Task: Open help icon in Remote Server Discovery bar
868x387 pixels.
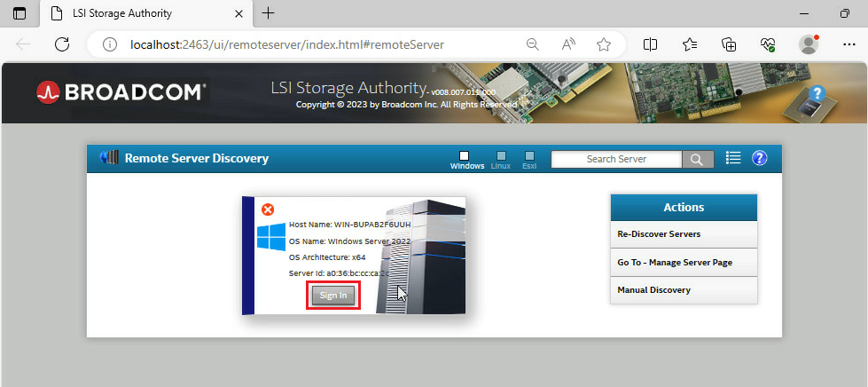Action: 760,158
